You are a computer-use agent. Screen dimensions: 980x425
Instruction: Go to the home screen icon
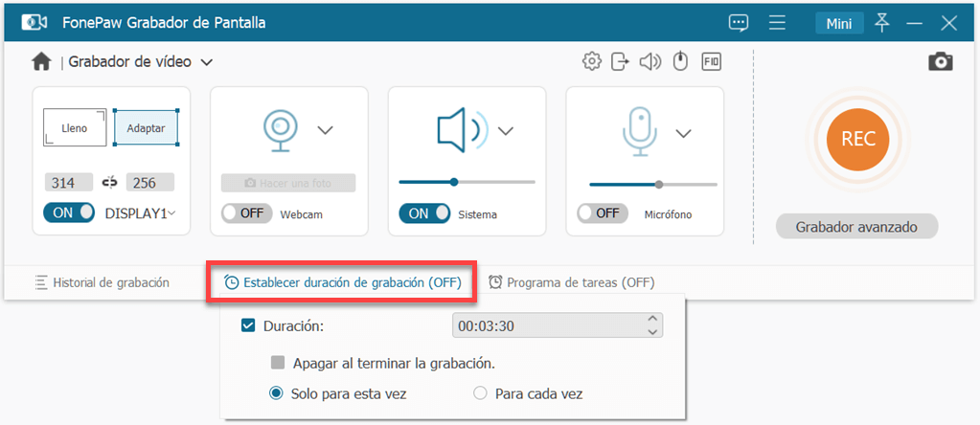tap(41, 61)
